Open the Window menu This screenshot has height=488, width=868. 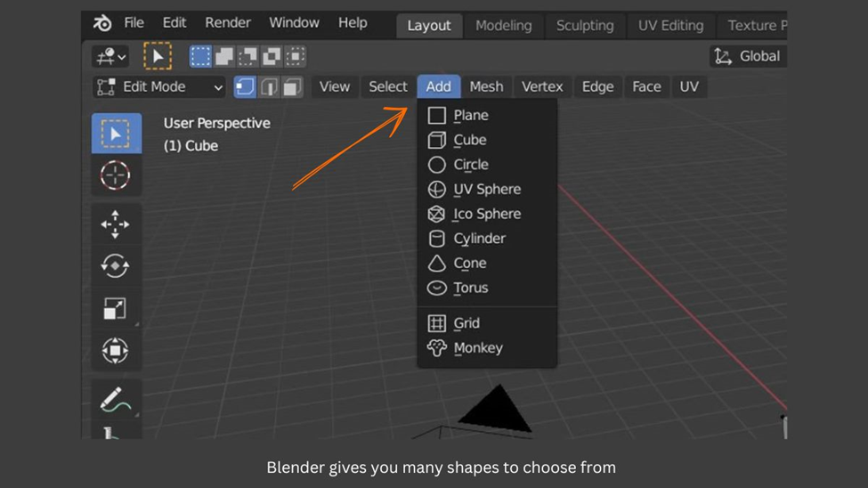[x=294, y=23]
